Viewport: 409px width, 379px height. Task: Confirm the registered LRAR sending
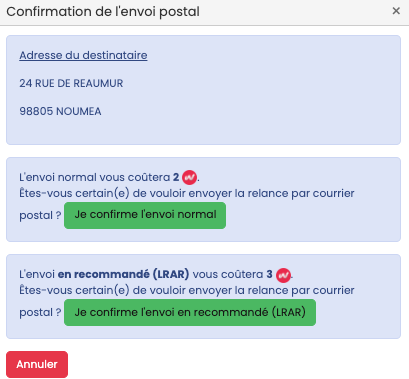pos(190,312)
